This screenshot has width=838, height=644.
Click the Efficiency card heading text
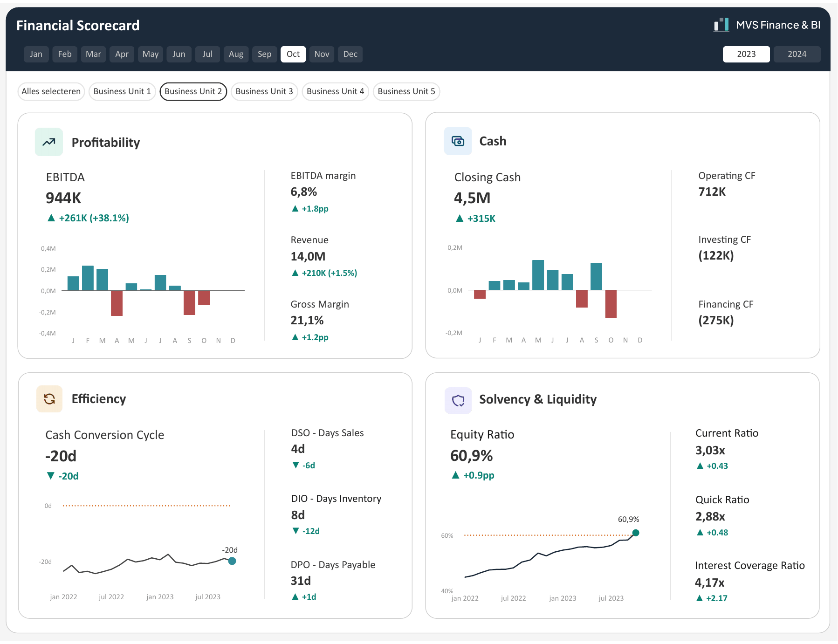99,399
